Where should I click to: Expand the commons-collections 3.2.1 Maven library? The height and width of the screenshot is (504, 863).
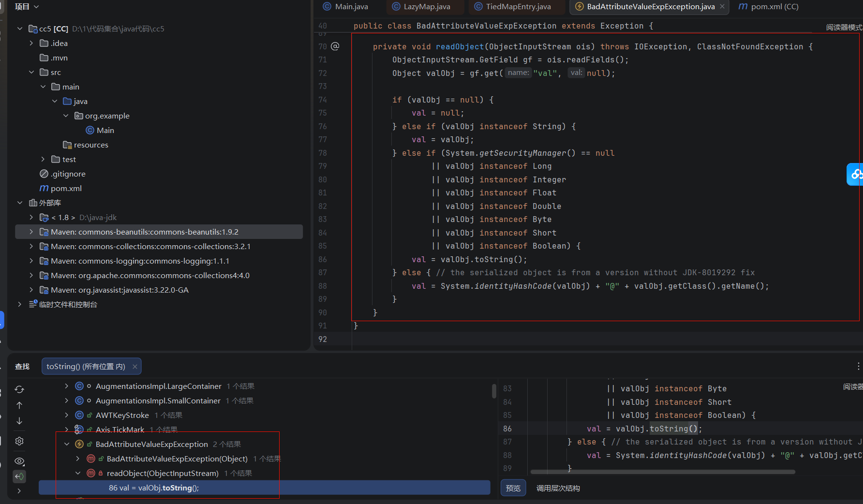[x=31, y=247]
